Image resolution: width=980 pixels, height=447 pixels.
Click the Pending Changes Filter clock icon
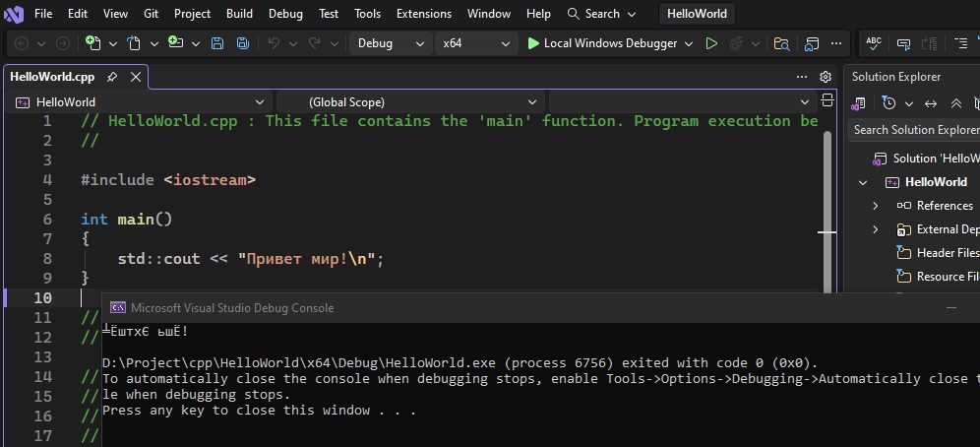coord(888,103)
